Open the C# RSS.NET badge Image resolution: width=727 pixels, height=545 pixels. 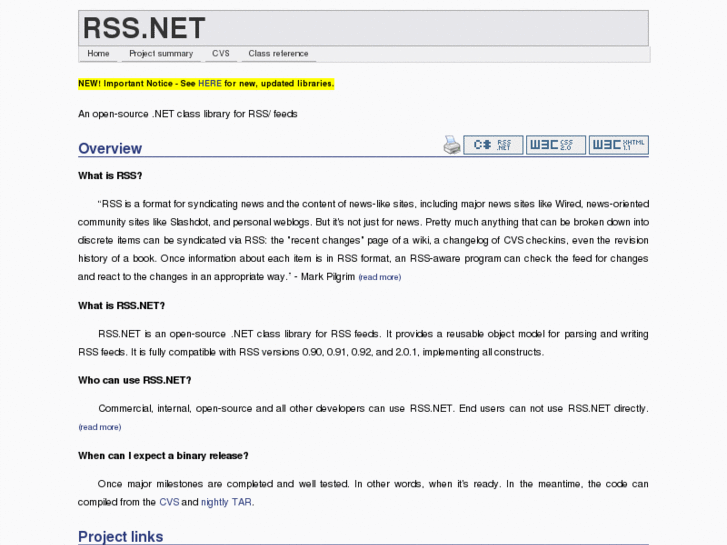pyautogui.click(x=493, y=145)
